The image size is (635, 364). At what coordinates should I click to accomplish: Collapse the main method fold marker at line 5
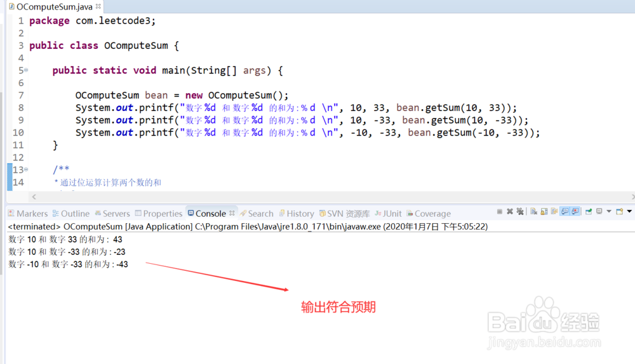coord(26,70)
